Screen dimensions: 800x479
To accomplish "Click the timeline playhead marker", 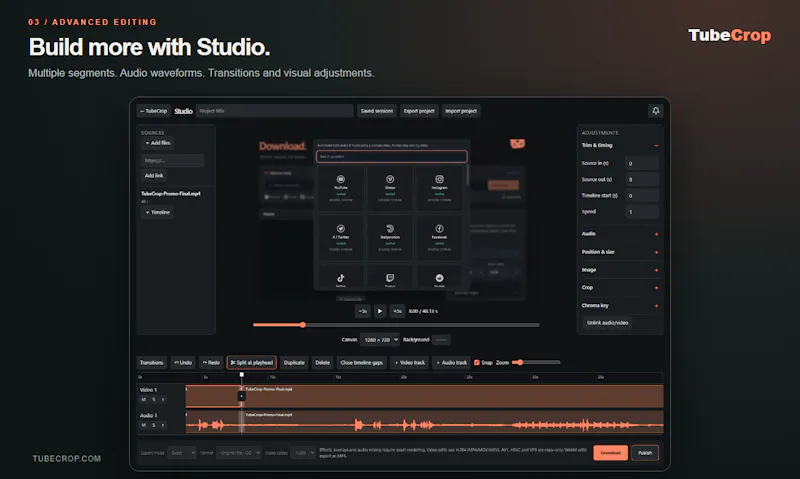I will (242, 375).
